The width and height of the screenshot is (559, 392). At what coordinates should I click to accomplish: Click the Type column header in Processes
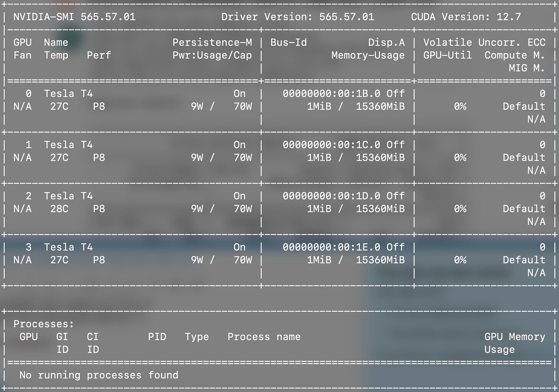[197, 337]
